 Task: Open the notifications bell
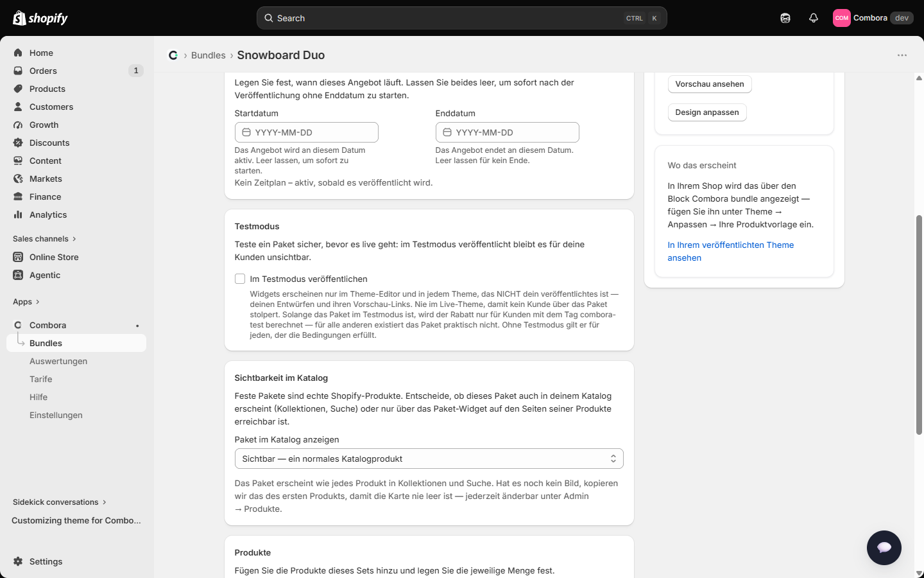coord(814,18)
